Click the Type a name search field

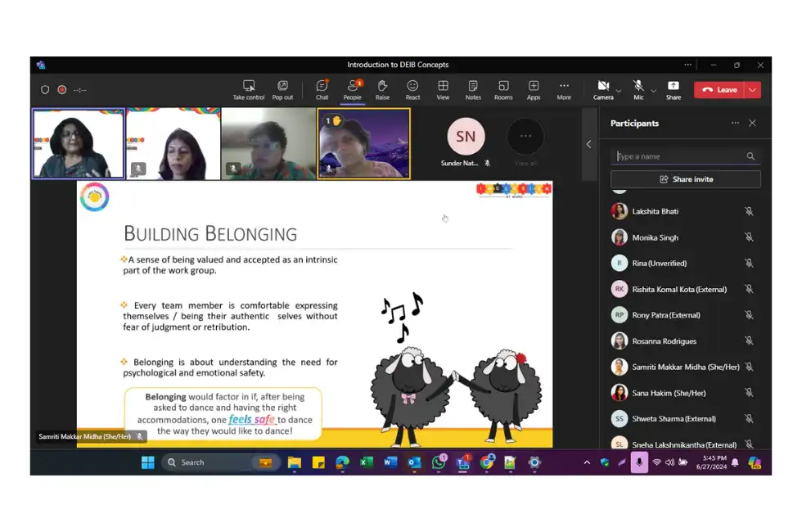(x=679, y=156)
